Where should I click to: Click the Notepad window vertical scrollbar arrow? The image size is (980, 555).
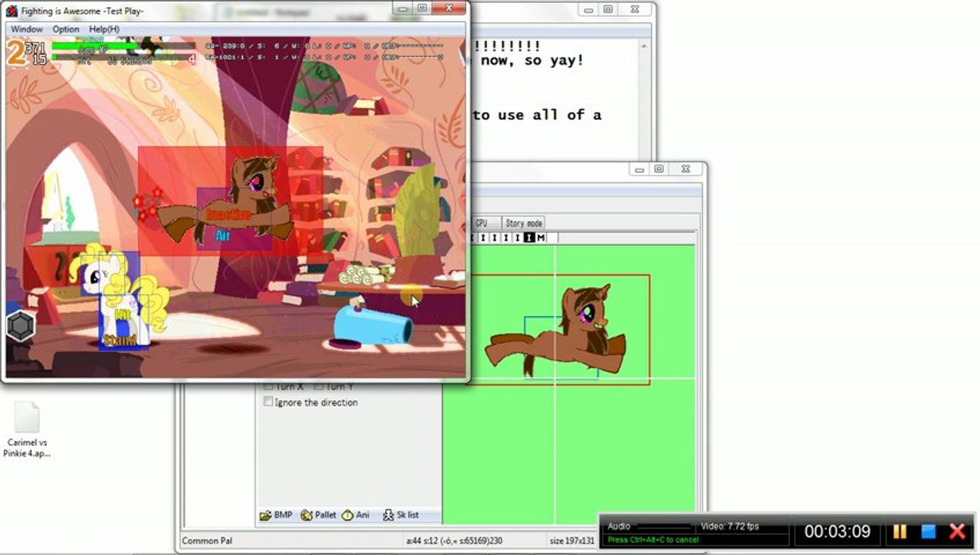coord(645,46)
